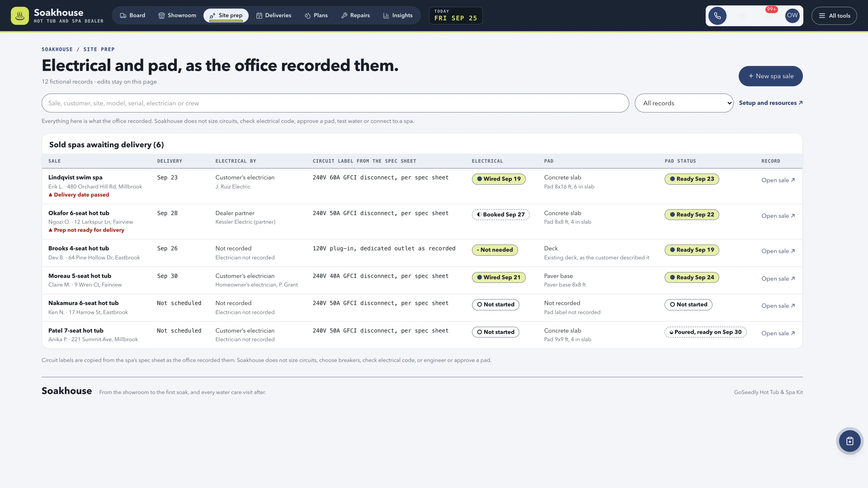Open sale for Lindqvist swim spa
Screen dimensions: 868x488
[778, 180]
